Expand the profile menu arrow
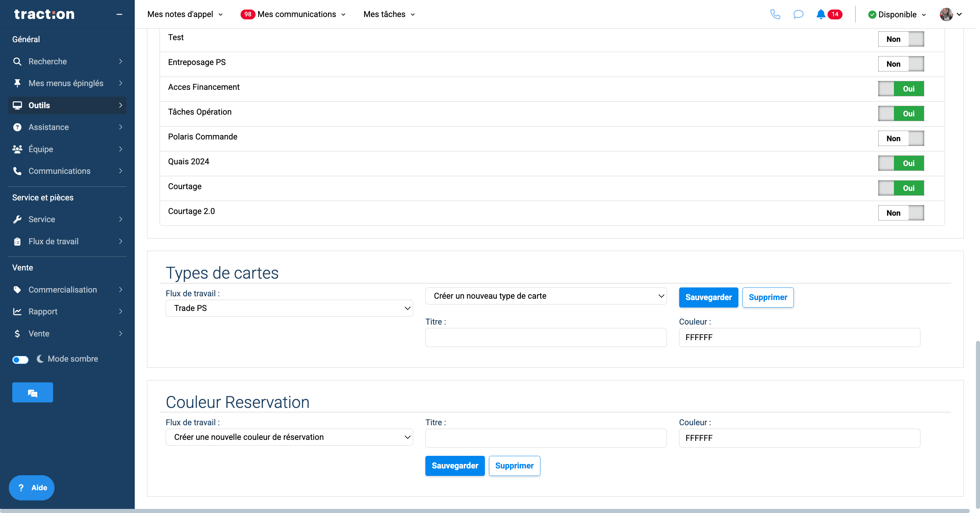 pos(959,14)
